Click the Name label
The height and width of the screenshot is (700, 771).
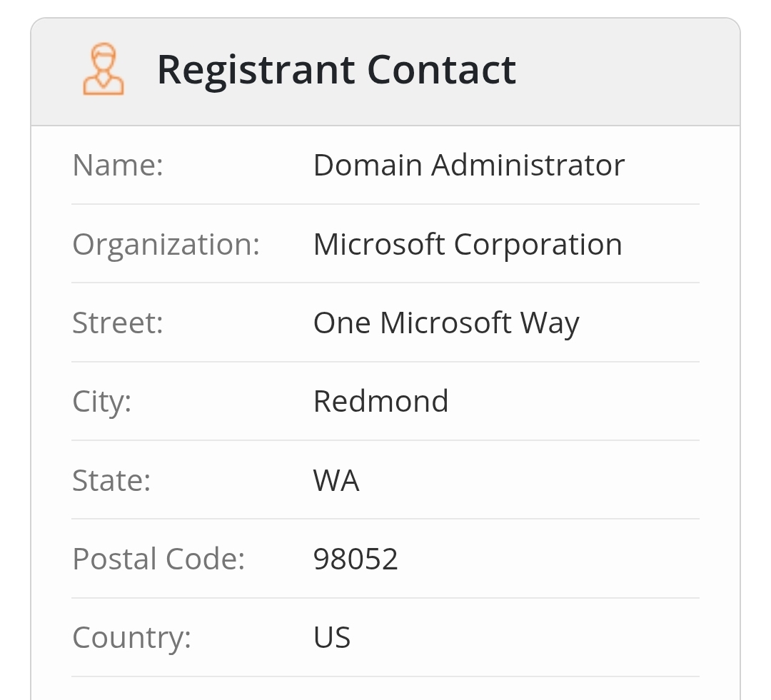pyautogui.click(x=118, y=166)
